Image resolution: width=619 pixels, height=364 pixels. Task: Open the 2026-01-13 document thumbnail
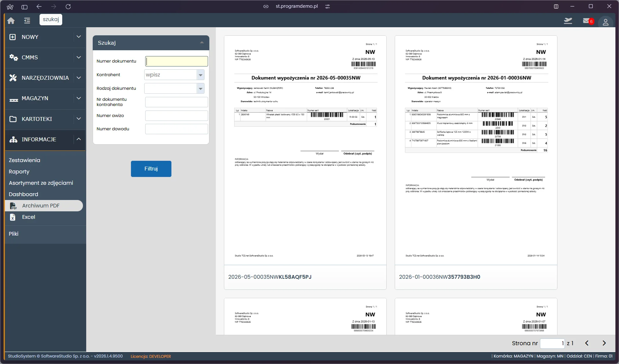305,316
